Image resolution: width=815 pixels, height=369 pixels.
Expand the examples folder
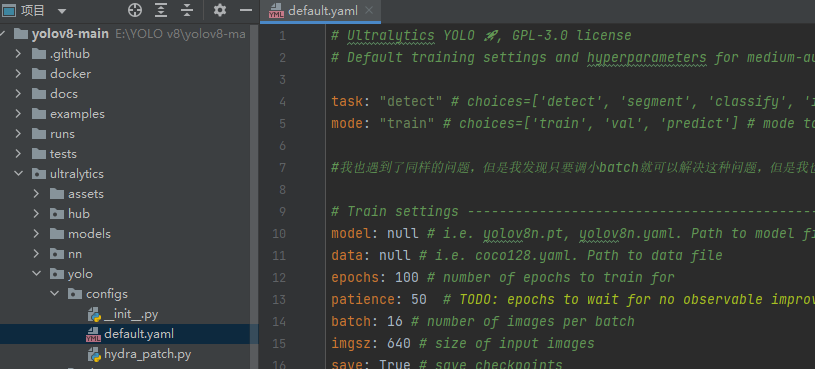(18, 114)
